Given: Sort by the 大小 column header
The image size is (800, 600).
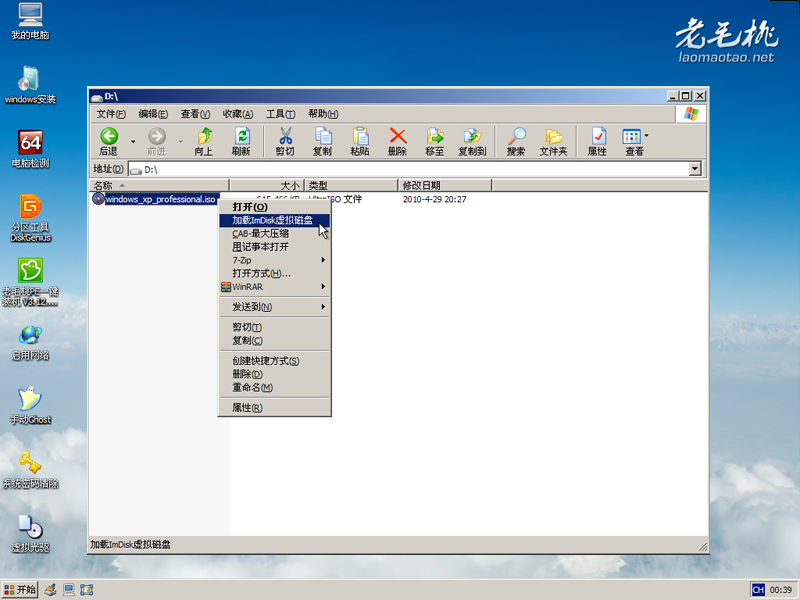Looking at the screenshot, I should click(x=267, y=185).
